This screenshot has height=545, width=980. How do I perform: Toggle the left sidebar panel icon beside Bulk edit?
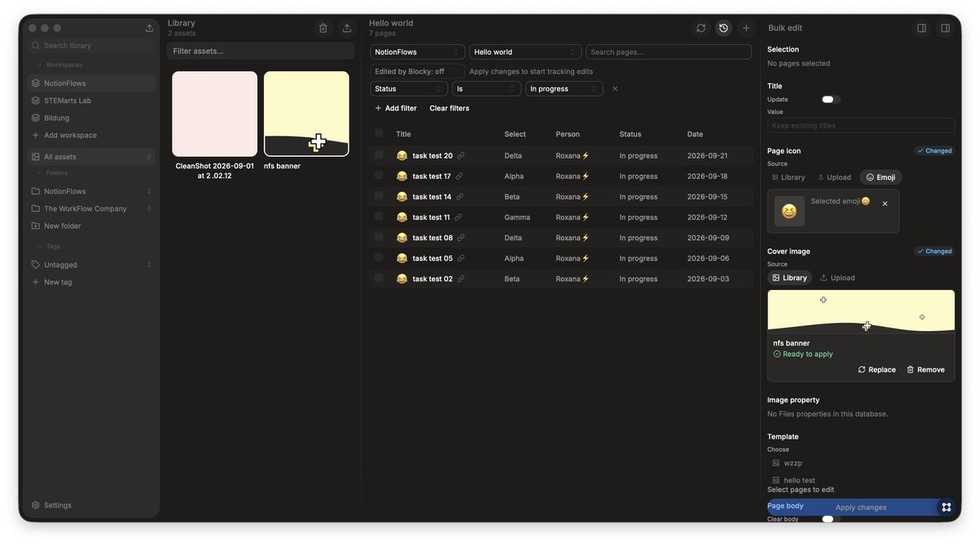coord(922,28)
